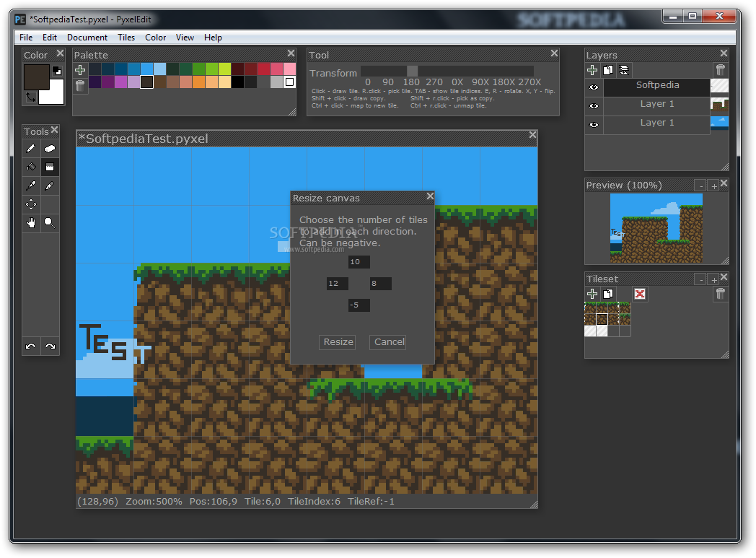Click Resize button in dialog
756x558 pixels.
(x=338, y=342)
